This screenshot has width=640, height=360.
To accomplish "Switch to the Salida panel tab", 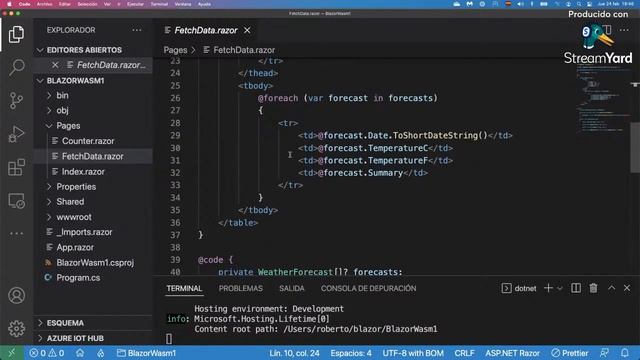I will tap(291, 288).
